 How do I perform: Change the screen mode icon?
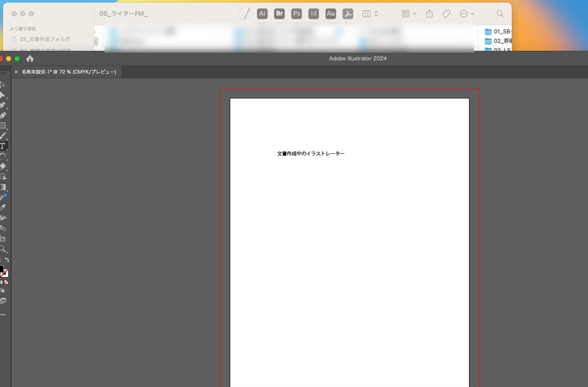pos(3,301)
